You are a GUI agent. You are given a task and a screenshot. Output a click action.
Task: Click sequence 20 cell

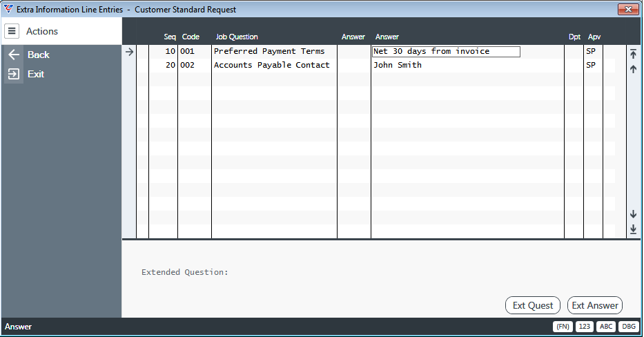coord(170,65)
